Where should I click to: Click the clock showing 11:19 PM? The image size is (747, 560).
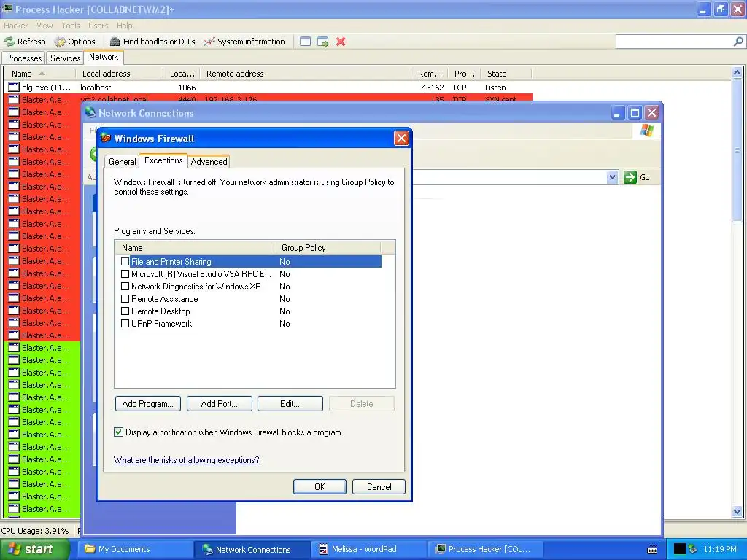click(720, 549)
